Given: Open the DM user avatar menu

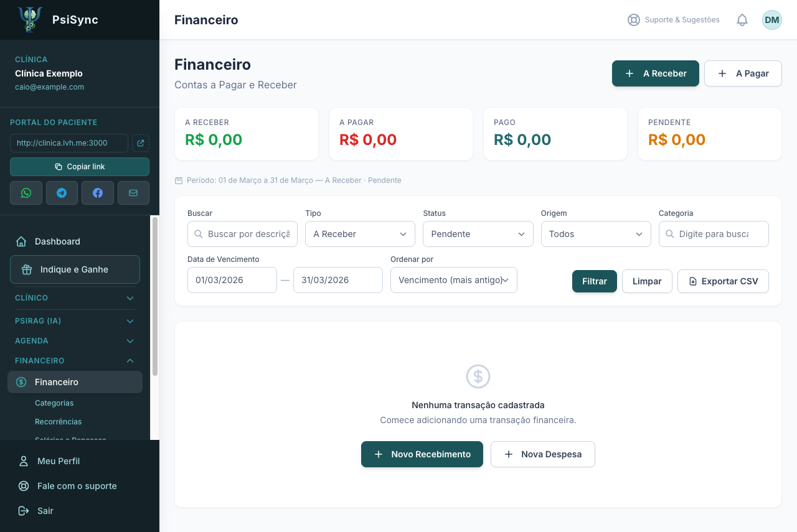Looking at the screenshot, I should pos(772,20).
